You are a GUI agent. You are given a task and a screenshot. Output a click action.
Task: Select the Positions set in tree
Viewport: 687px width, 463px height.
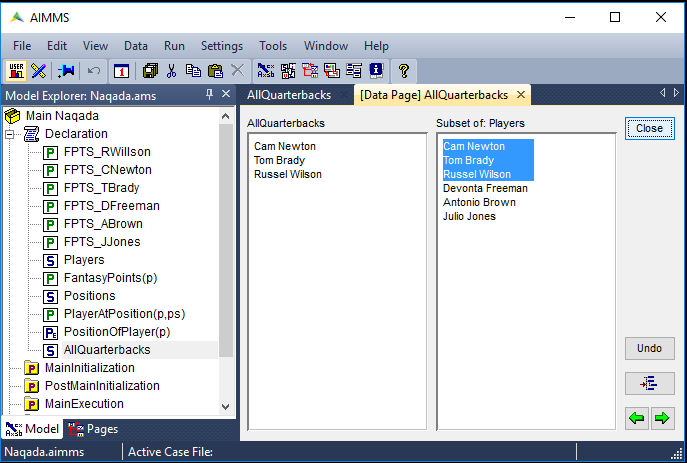[x=90, y=296]
